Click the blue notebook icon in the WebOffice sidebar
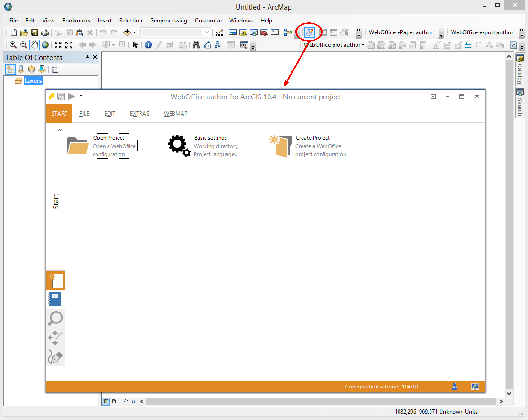528x420 pixels. 55,299
